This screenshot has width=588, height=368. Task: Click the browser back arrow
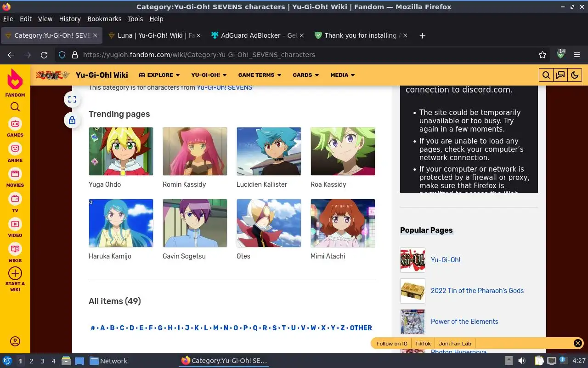pyautogui.click(x=11, y=55)
